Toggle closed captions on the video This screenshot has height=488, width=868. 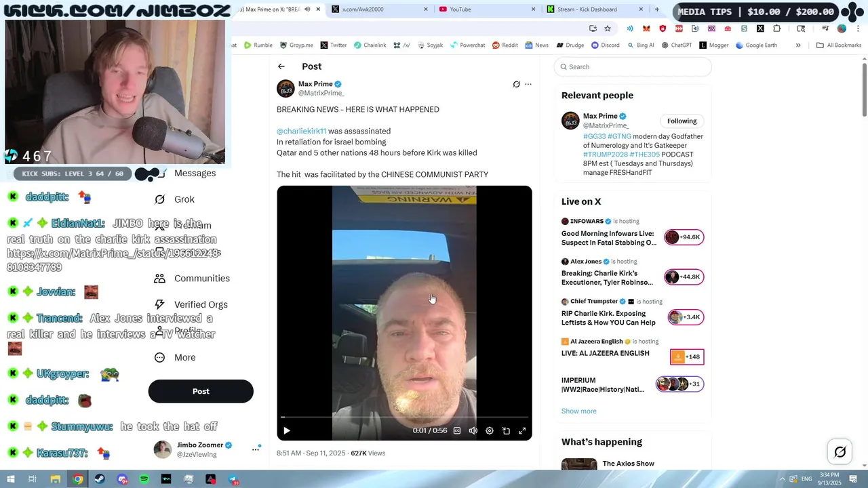457,430
